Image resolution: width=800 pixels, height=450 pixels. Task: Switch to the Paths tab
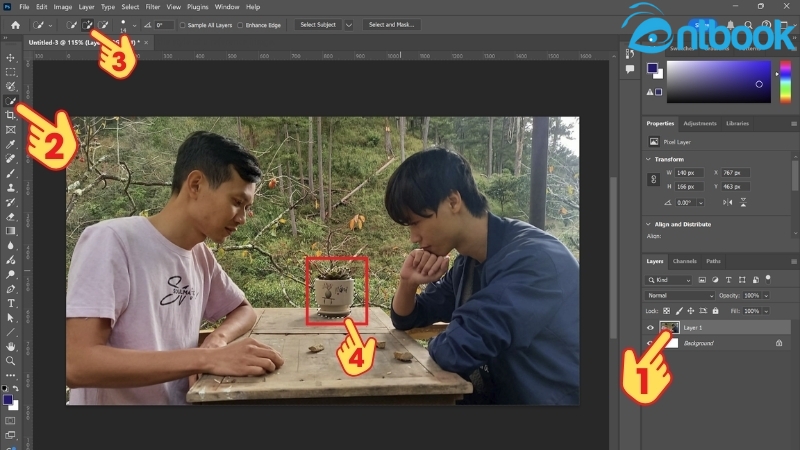click(x=713, y=261)
